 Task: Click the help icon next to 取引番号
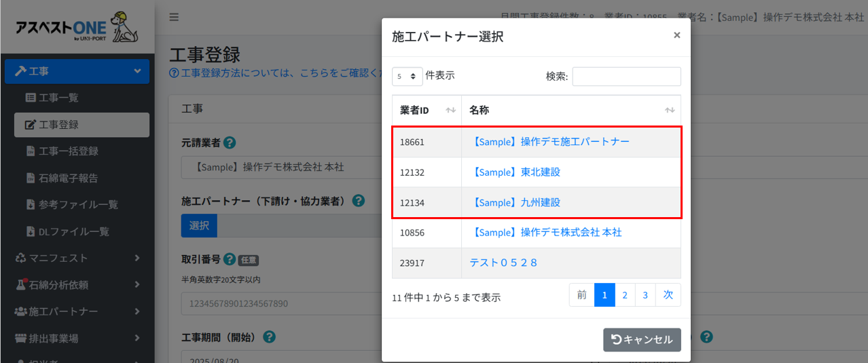click(x=230, y=259)
